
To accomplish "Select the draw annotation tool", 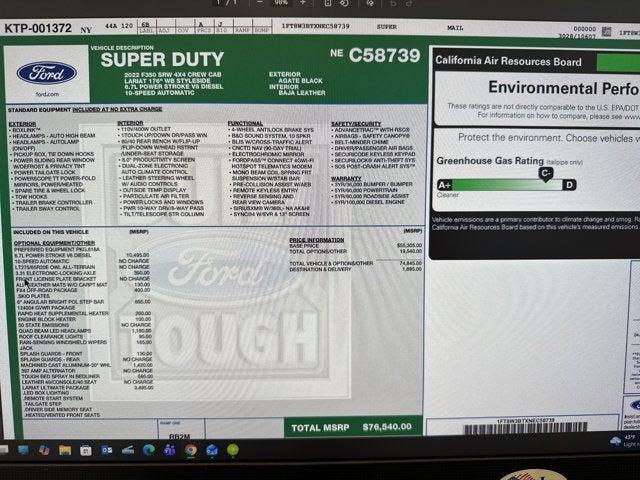I will coord(370,3).
